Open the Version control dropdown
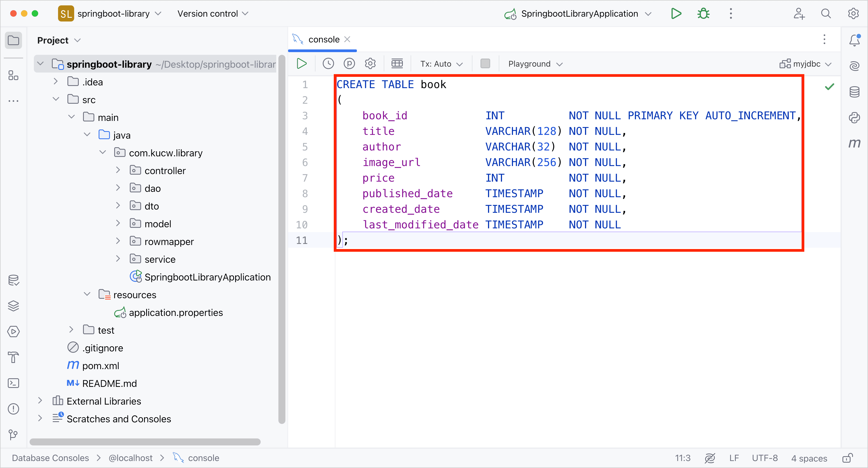 click(213, 13)
